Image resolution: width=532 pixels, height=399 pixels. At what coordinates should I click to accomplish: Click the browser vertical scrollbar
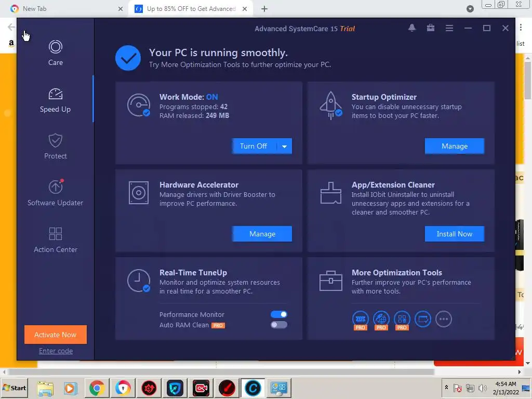[528, 79]
